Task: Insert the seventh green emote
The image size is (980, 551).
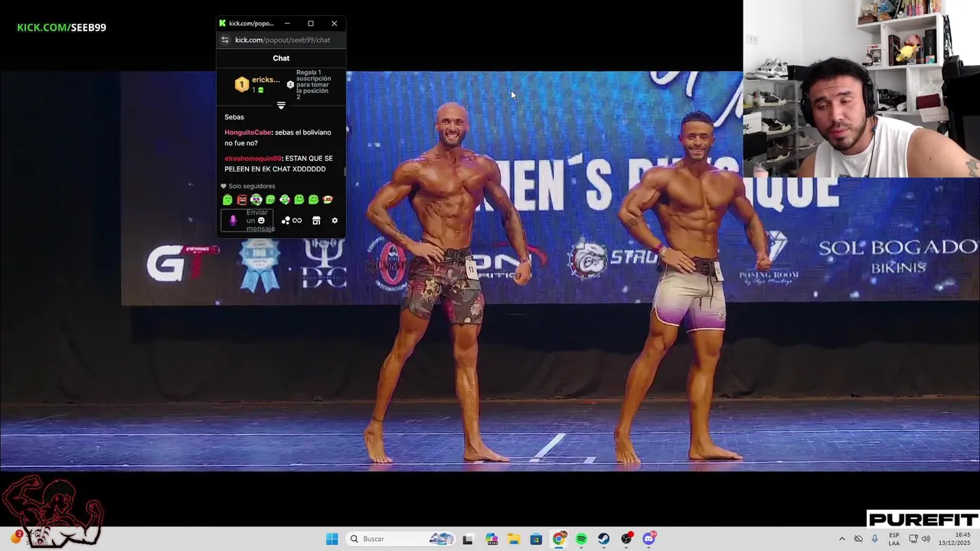Action: coord(313,200)
